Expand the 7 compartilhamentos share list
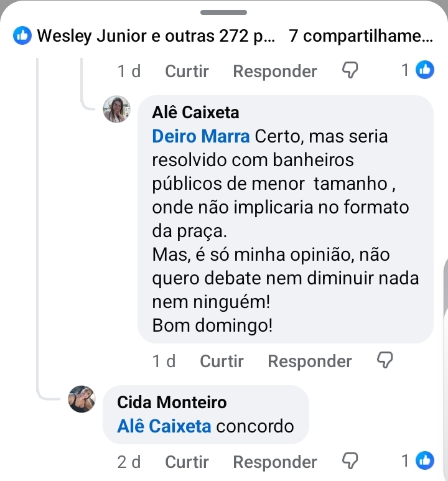The height and width of the screenshot is (481, 448). [361, 36]
